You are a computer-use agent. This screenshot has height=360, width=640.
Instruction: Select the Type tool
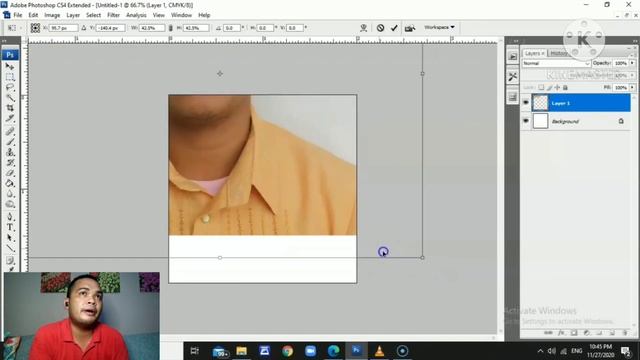point(10,227)
